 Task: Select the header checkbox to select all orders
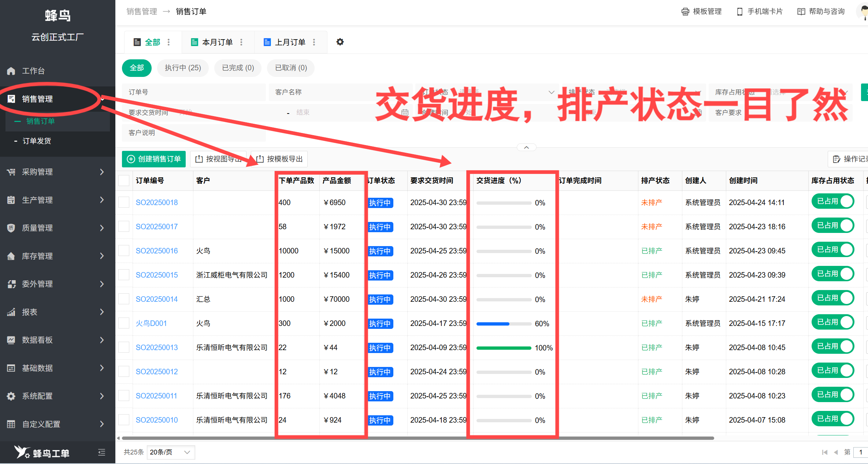coord(124,180)
